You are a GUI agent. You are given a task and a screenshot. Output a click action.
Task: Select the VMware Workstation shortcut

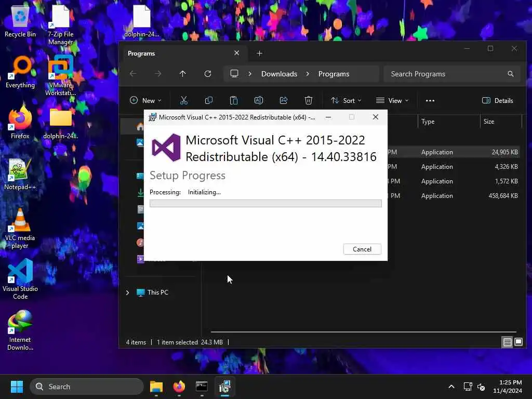pyautogui.click(x=60, y=76)
